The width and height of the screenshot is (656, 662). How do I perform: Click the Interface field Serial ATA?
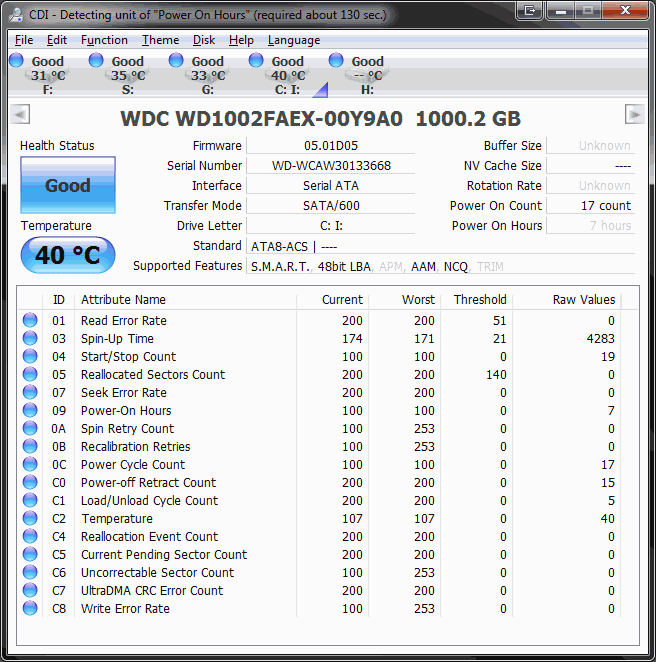click(x=331, y=186)
